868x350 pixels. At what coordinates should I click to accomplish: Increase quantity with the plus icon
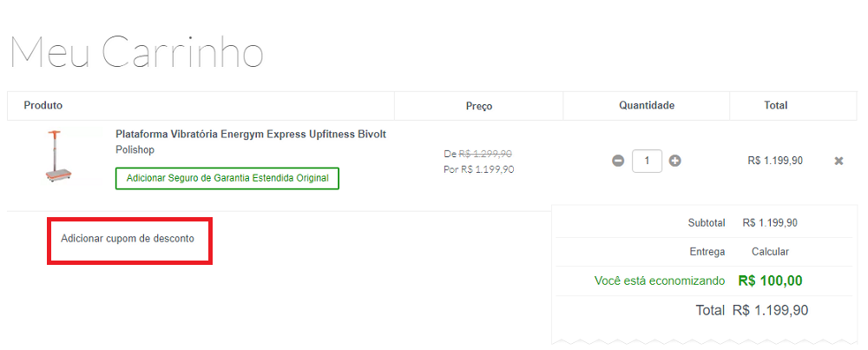[674, 161]
